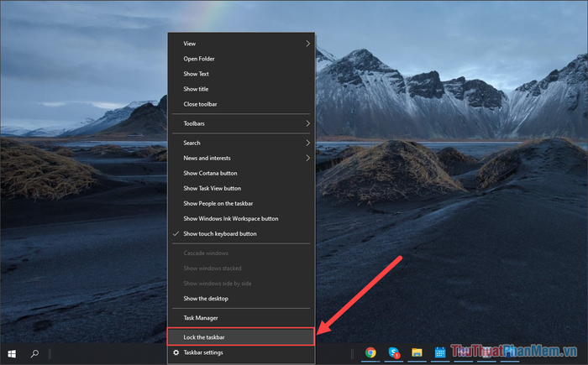Open Skype with the notification badge

(394, 352)
